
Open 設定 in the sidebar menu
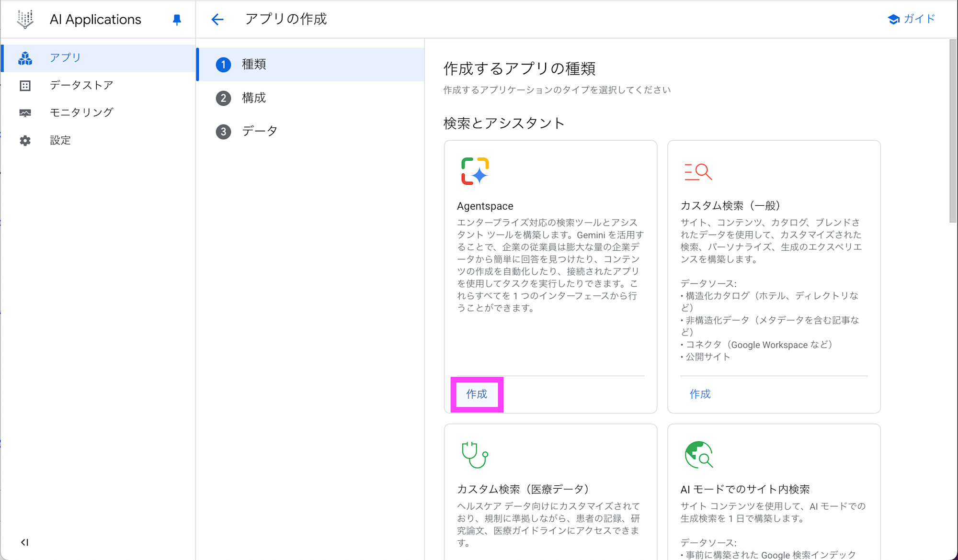(x=98, y=141)
